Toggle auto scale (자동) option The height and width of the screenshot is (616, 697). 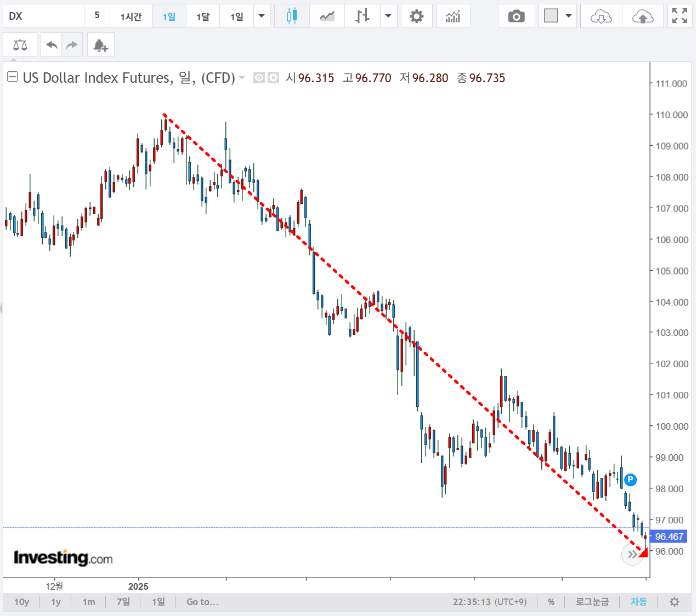pyautogui.click(x=638, y=602)
